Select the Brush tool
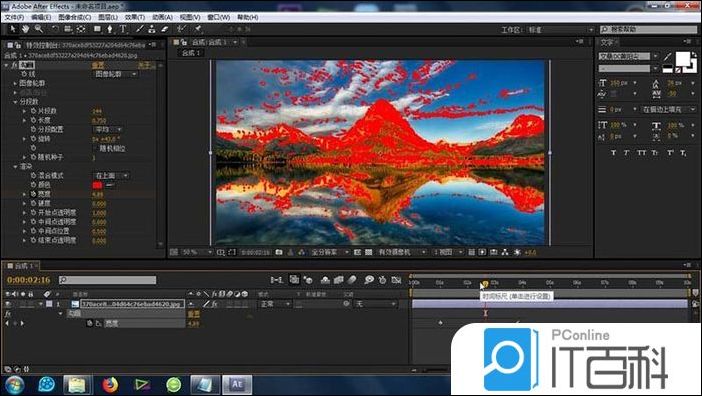The image size is (702, 396). coord(139,29)
